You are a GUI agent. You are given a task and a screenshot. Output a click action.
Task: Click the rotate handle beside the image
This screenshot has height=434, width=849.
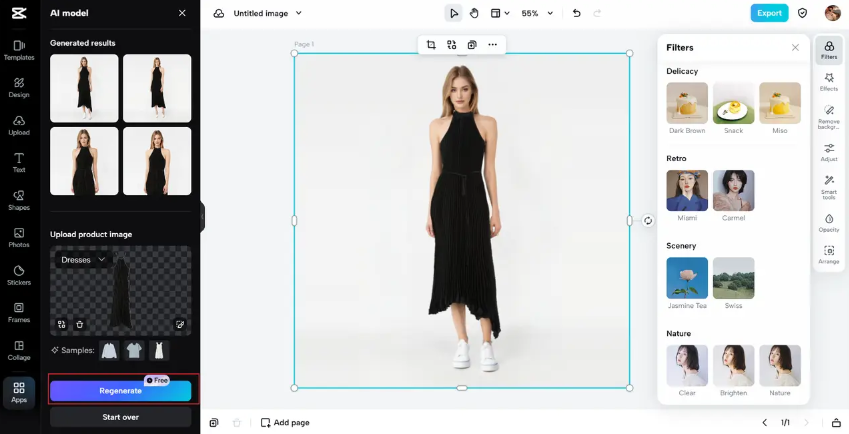648,220
